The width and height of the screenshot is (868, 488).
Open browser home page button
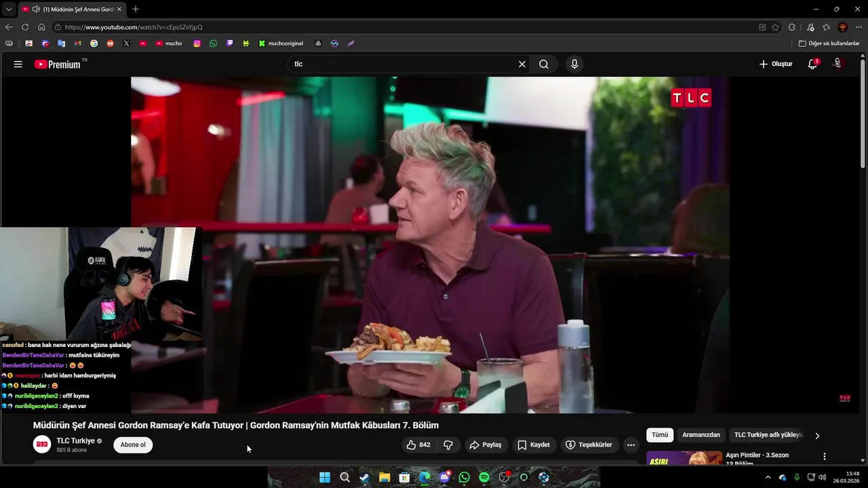41,27
